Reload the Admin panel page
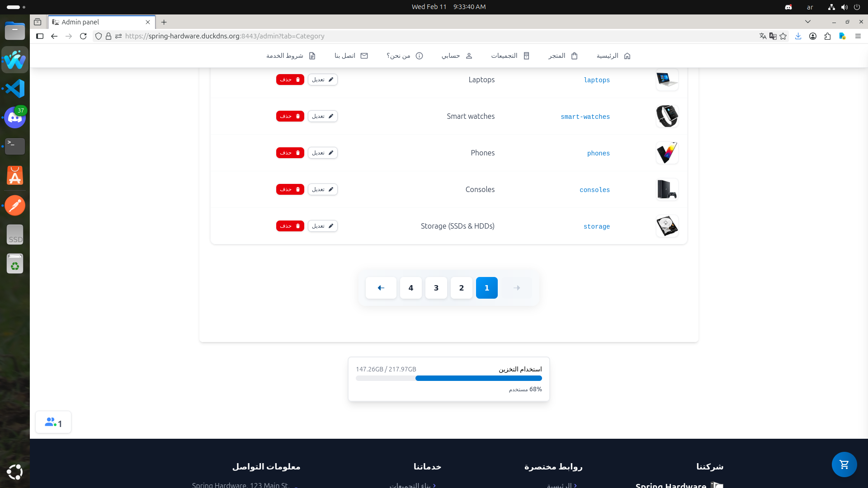The height and width of the screenshot is (488, 868). click(x=83, y=36)
